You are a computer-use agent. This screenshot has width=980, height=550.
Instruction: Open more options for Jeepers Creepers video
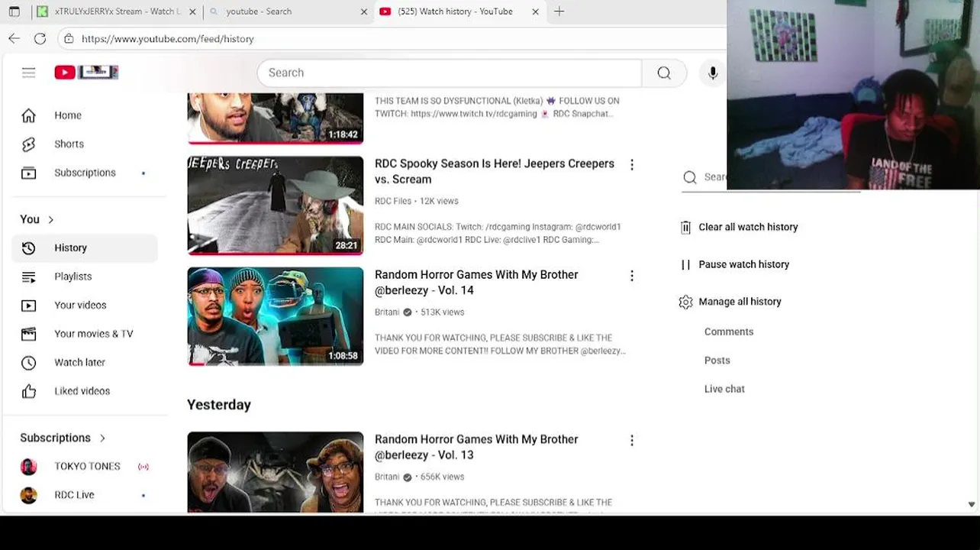coord(632,165)
